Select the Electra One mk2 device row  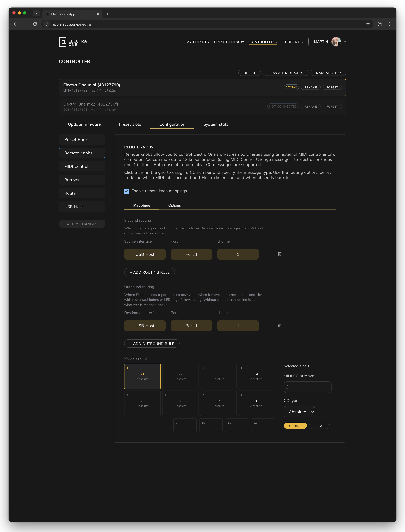pos(202,107)
